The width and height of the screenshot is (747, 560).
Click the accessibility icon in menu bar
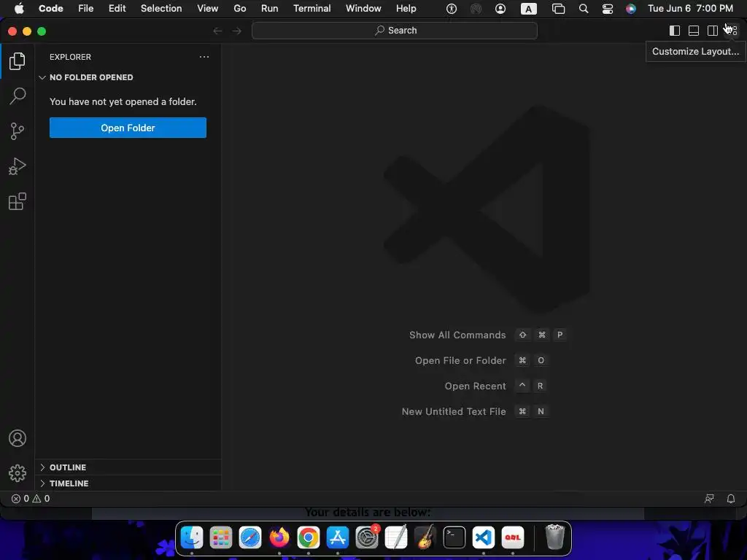point(451,9)
